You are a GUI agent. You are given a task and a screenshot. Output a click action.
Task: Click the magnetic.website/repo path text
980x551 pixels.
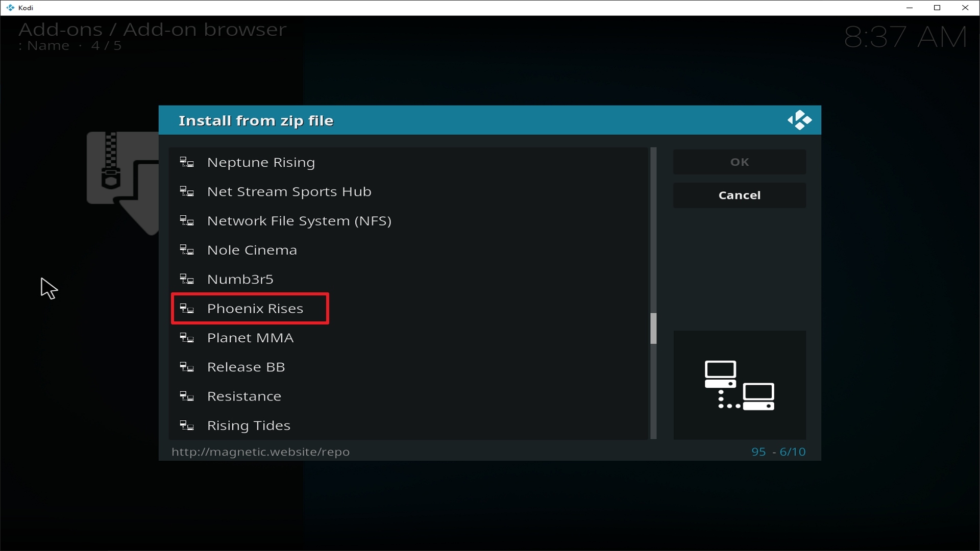tap(260, 452)
